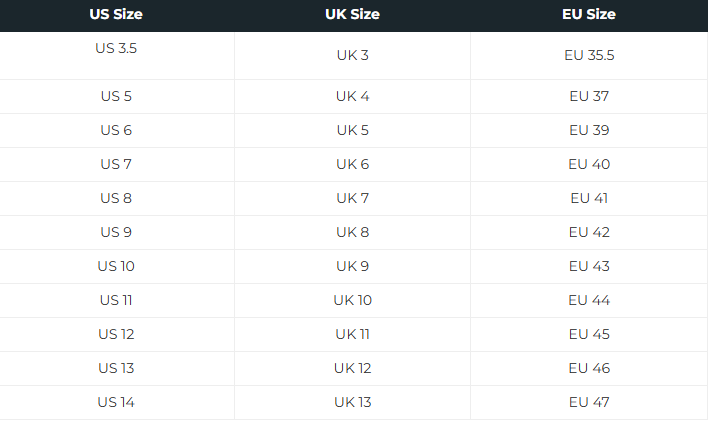
Task: Click the EU 35.5 cell
Action: 589,55
